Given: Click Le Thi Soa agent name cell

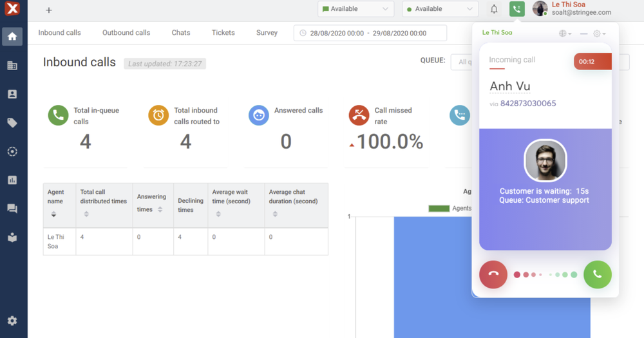Looking at the screenshot, I should pyautogui.click(x=59, y=241).
